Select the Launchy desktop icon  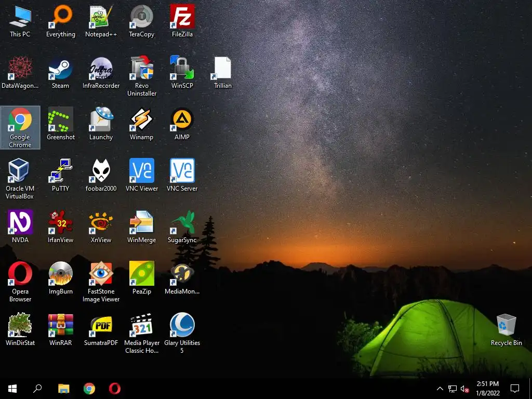tap(101, 124)
